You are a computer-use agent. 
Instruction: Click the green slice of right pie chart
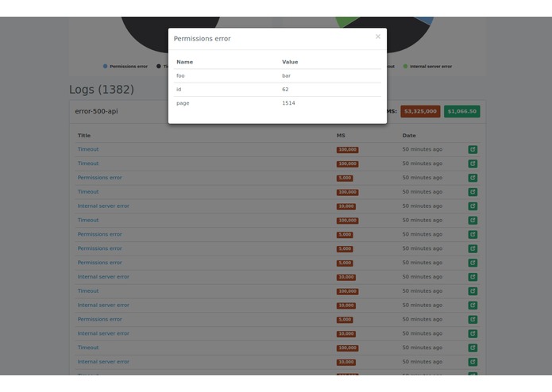click(346, 21)
